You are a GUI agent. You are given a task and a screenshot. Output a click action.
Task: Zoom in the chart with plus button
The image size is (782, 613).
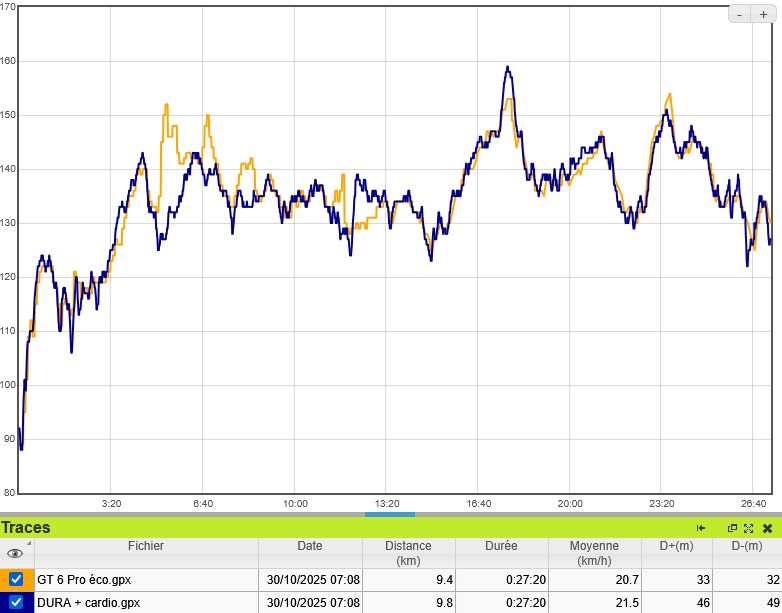pos(763,14)
